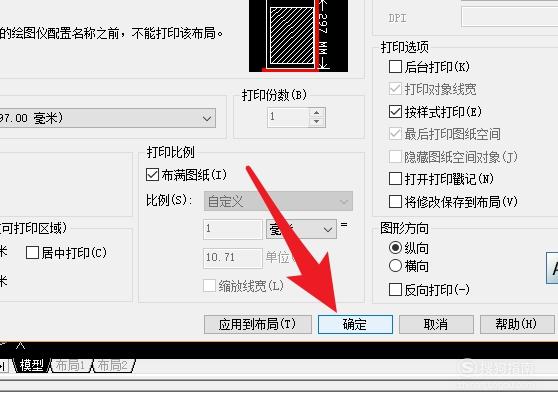Click the paper preview thumbnail
Image resolution: width=558 pixels, height=414 pixels.
click(298, 36)
